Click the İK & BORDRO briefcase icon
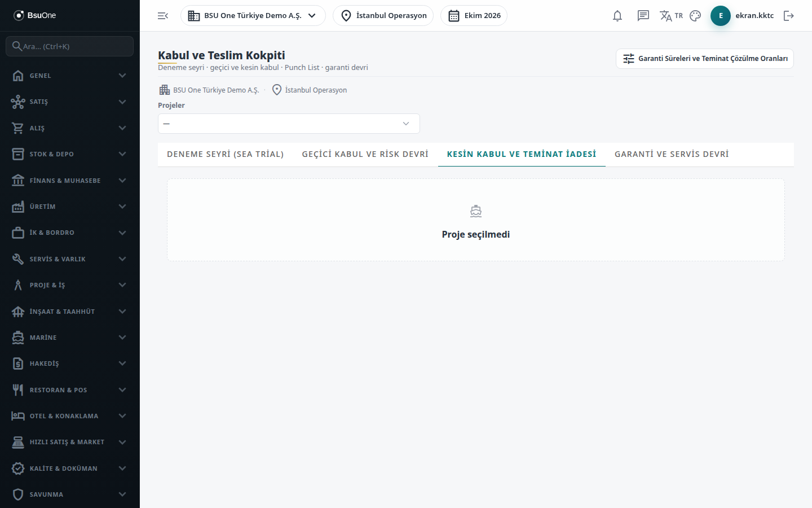Image resolution: width=812 pixels, height=508 pixels. 18,233
